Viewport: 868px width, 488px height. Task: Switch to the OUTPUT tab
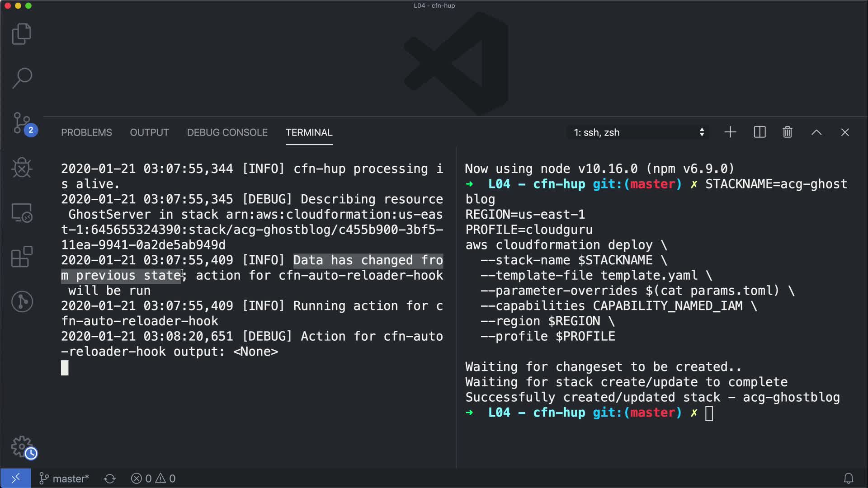coord(149,132)
